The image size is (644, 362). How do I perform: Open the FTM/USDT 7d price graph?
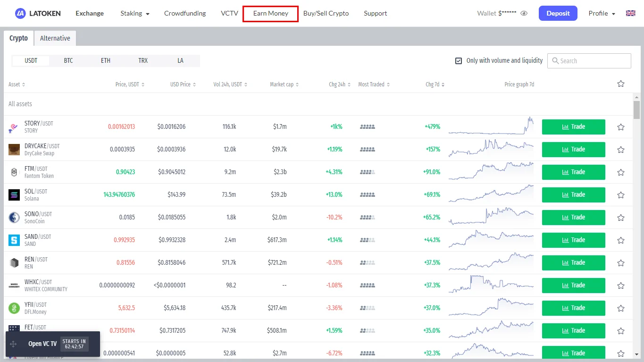click(491, 172)
